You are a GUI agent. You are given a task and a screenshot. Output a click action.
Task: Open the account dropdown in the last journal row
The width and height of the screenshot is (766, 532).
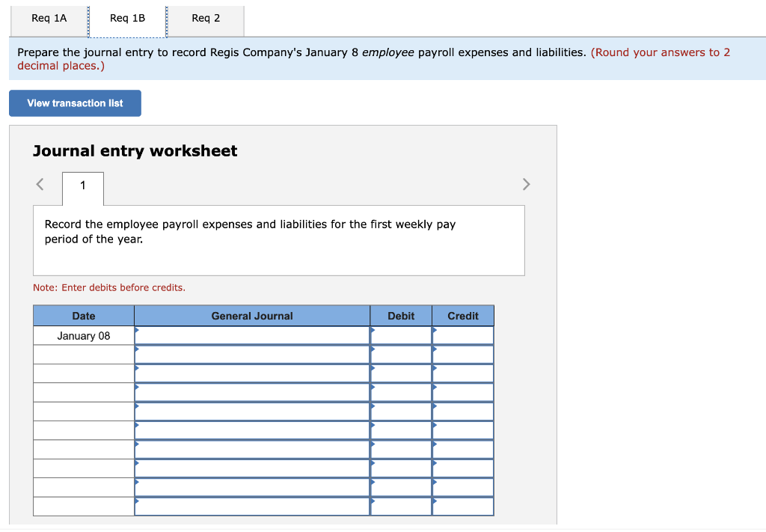(x=137, y=500)
